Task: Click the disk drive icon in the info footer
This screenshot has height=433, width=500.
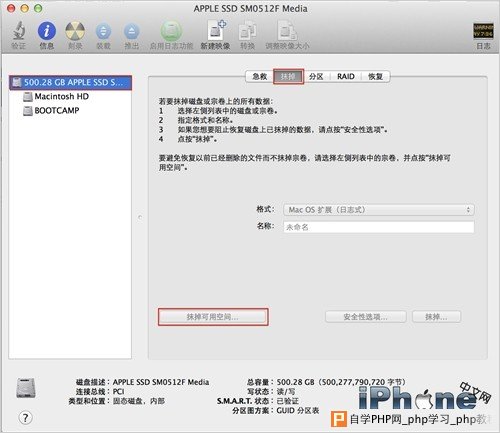Action: point(26,388)
